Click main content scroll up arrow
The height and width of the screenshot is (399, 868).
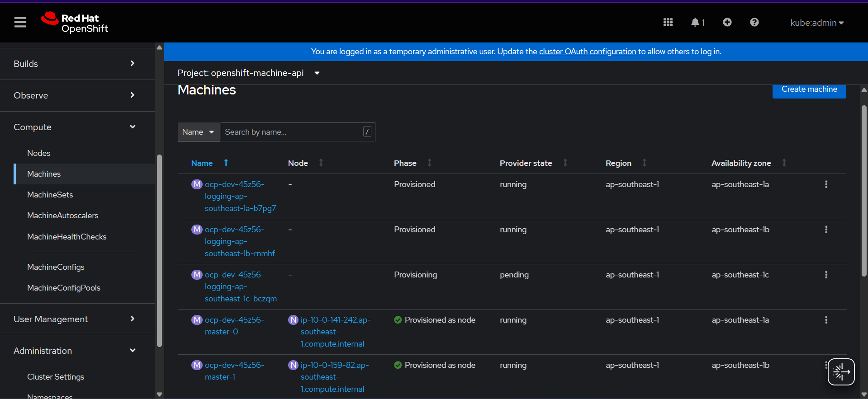point(864,90)
